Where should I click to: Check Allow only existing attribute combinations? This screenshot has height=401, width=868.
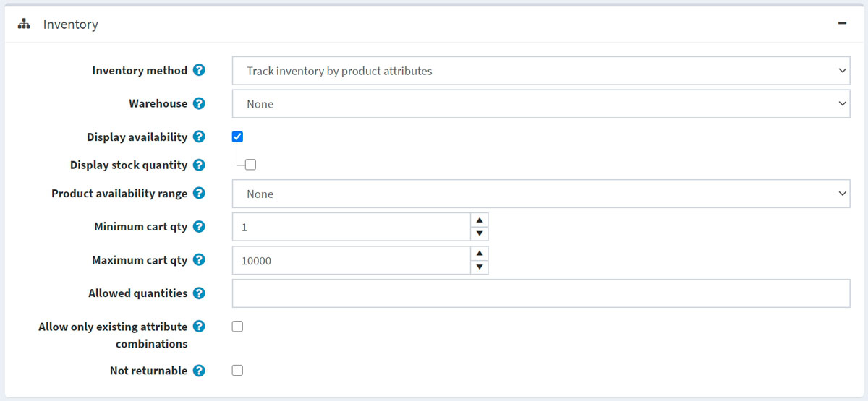coord(238,327)
